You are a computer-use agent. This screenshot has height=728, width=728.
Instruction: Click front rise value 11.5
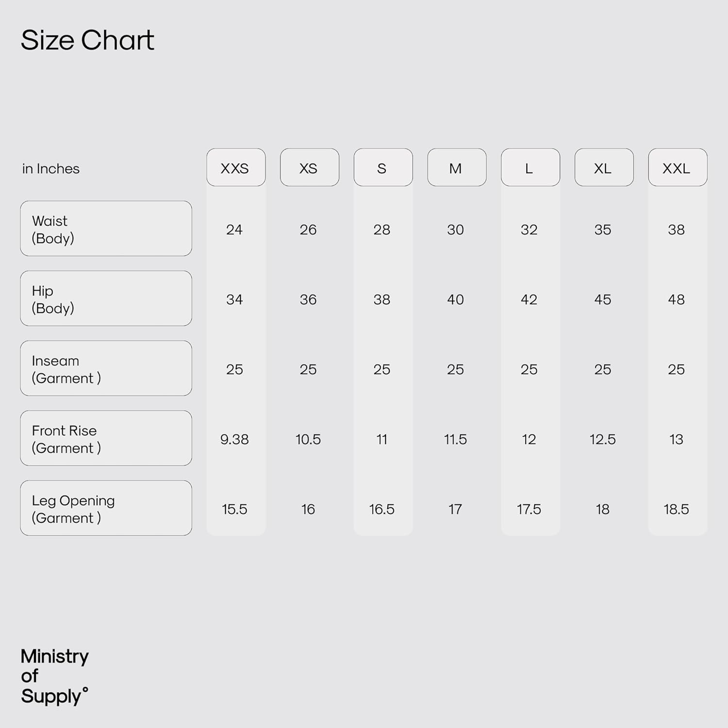(455, 439)
